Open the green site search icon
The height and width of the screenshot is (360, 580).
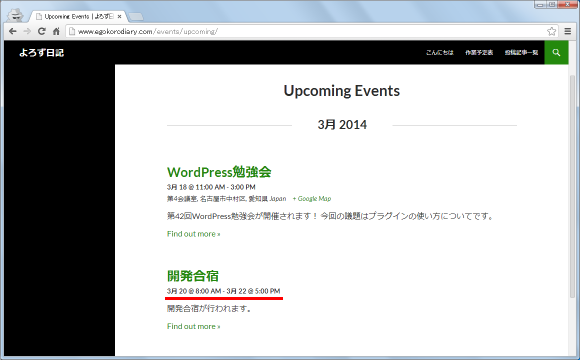[556, 53]
